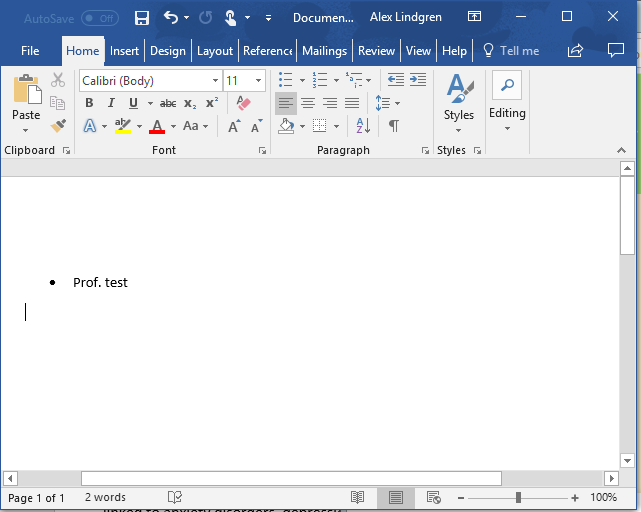641x512 pixels.
Task: Expand the Borders dropdown arrow
Action: (336, 126)
